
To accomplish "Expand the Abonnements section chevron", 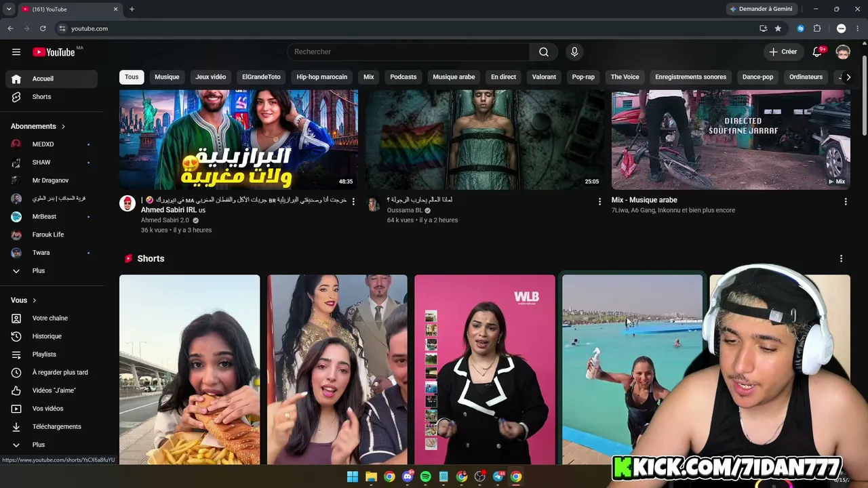I will (63, 127).
